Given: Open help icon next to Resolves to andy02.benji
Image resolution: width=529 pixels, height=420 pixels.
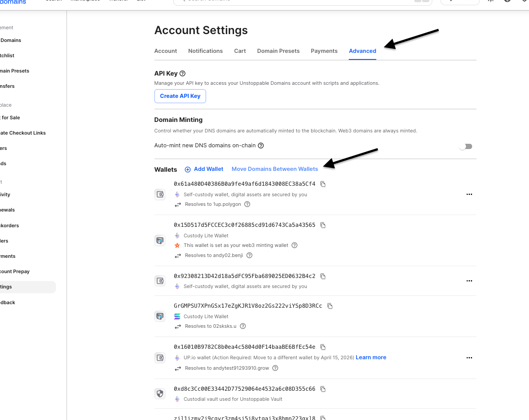Looking at the screenshot, I should [249, 255].
